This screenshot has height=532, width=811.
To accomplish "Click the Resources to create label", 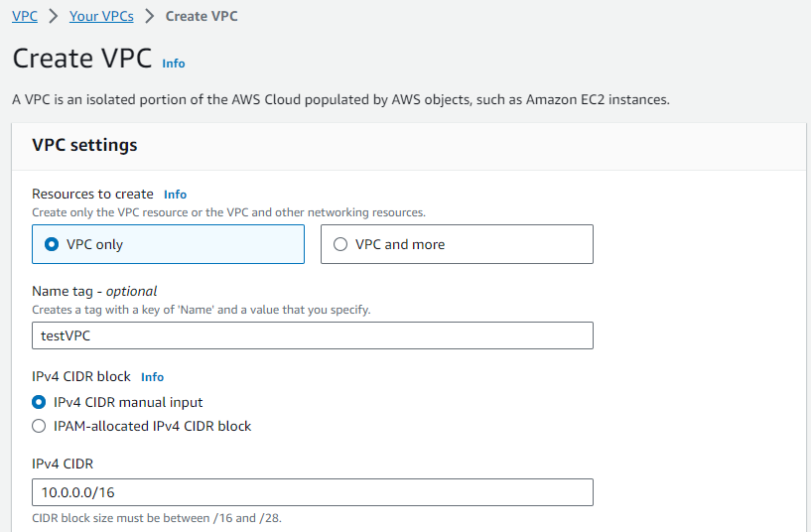I will [92, 195].
